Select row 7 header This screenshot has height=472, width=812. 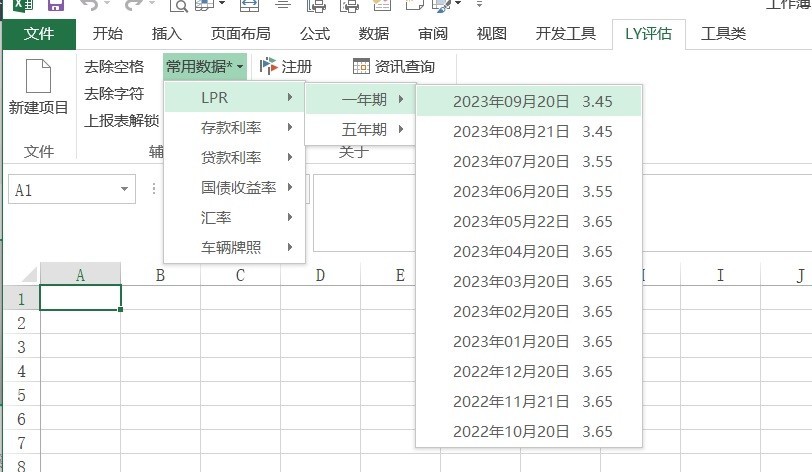coord(21,442)
